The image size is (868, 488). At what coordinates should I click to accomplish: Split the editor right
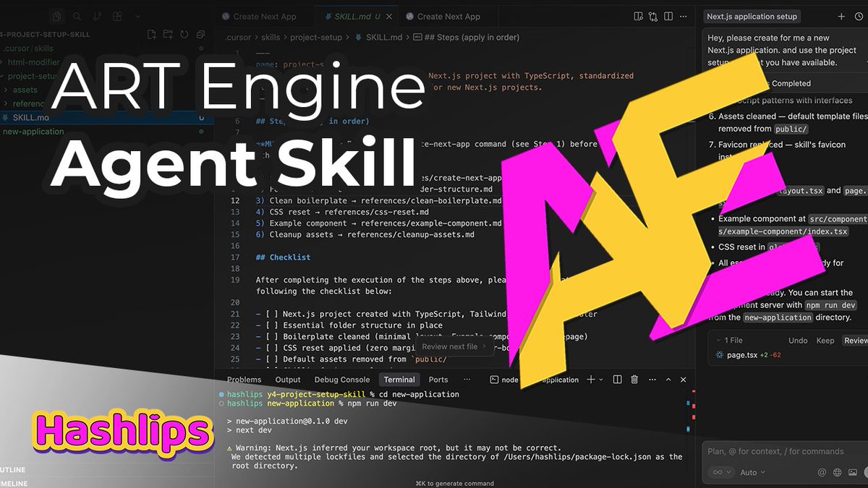[x=670, y=16]
